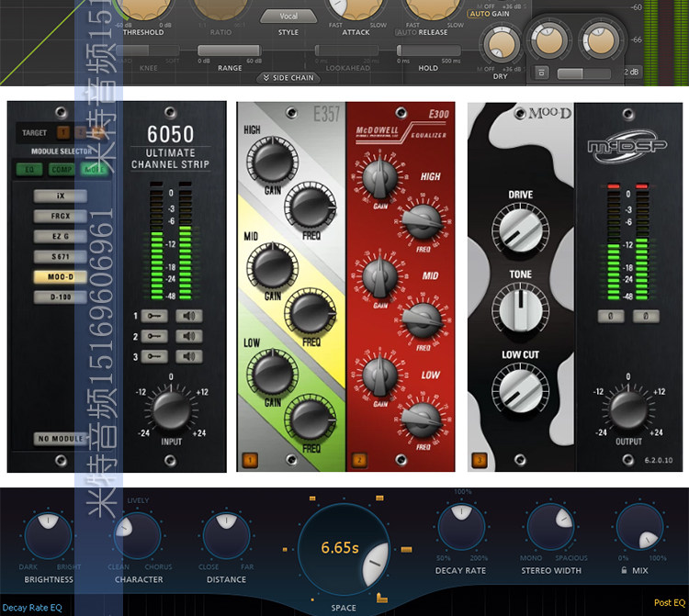Click the speaker icon for slot 2
Screen dimensions: 689x616
coord(189,336)
